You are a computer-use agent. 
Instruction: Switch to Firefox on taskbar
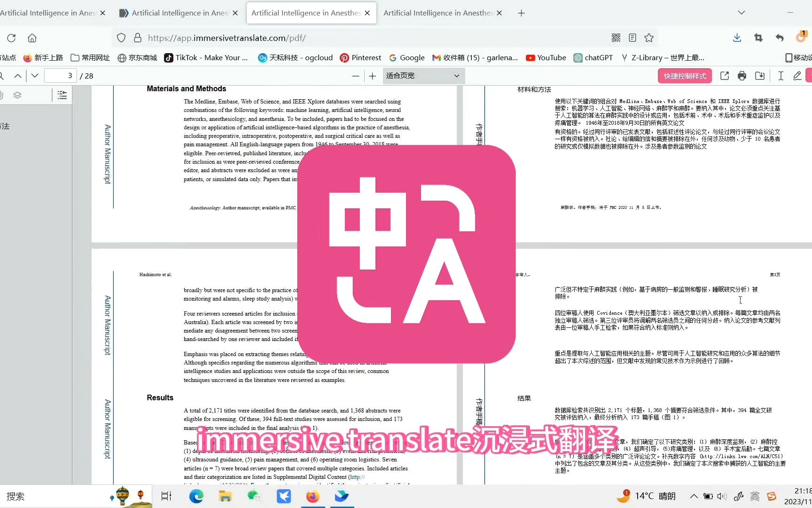coord(312,496)
